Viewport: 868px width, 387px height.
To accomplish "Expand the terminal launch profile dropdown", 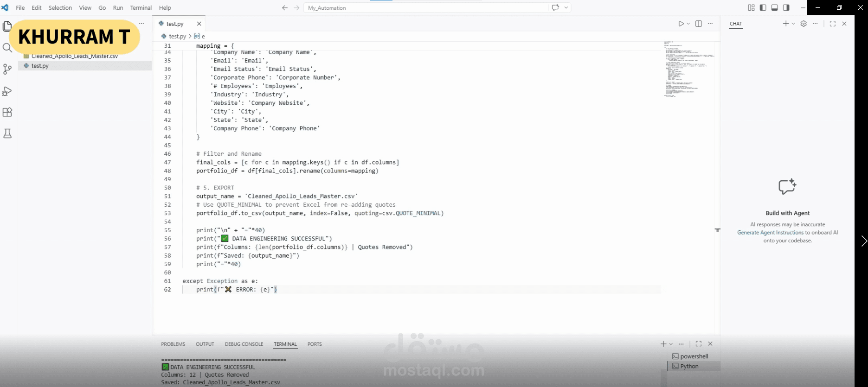I will 671,344.
